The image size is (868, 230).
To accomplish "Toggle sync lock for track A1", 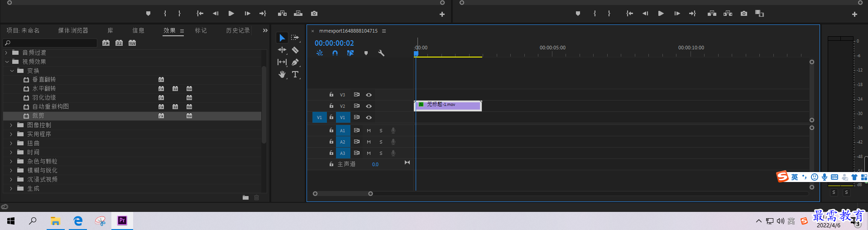I will point(356,130).
